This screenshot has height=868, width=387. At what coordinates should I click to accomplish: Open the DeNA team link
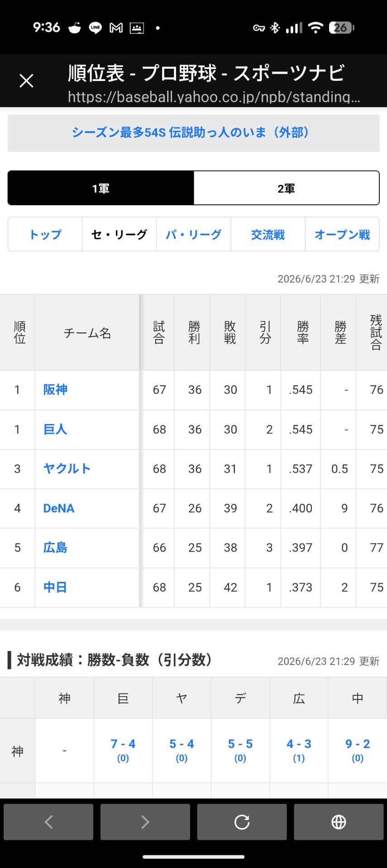point(59,508)
